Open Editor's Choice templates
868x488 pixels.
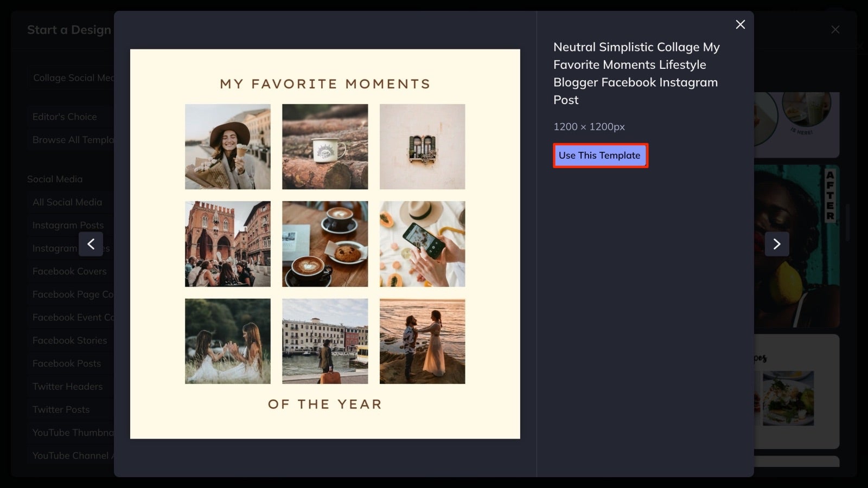pos(65,117)
